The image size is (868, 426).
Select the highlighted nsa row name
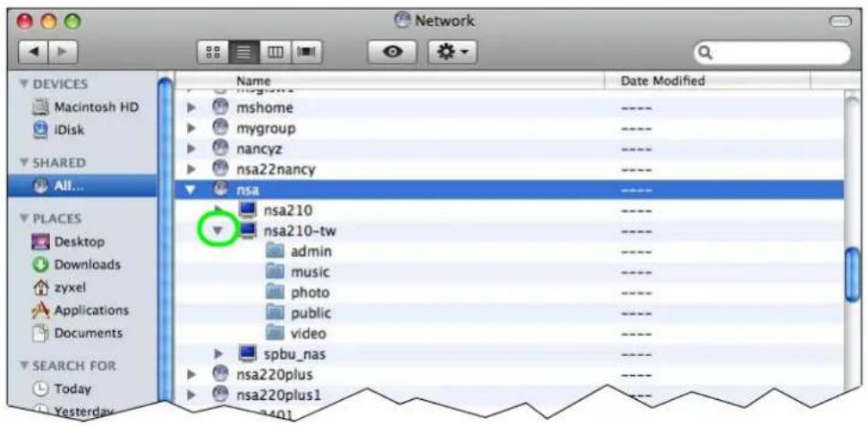[x=248, y=190]
